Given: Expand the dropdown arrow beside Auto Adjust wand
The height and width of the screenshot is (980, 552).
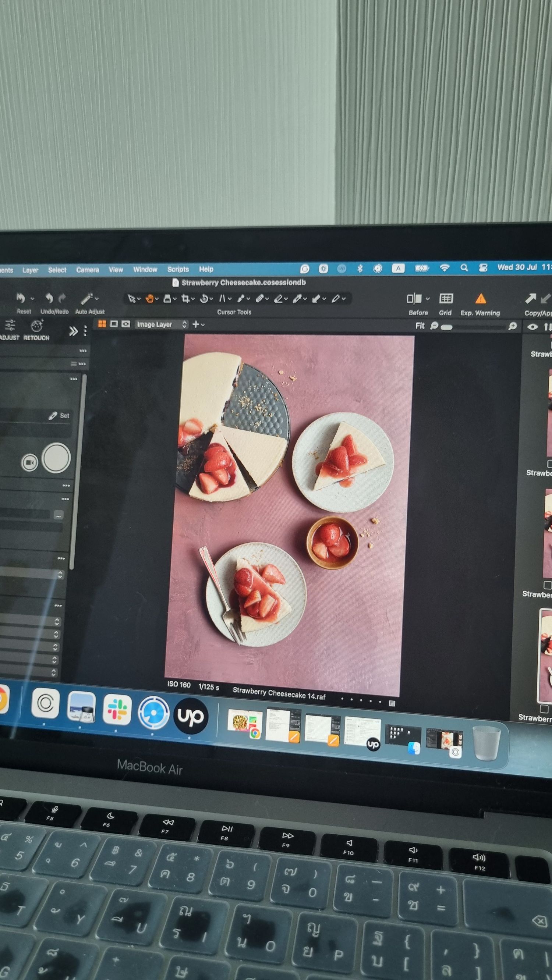Looking at the screenshot, I should pos(97,299).
